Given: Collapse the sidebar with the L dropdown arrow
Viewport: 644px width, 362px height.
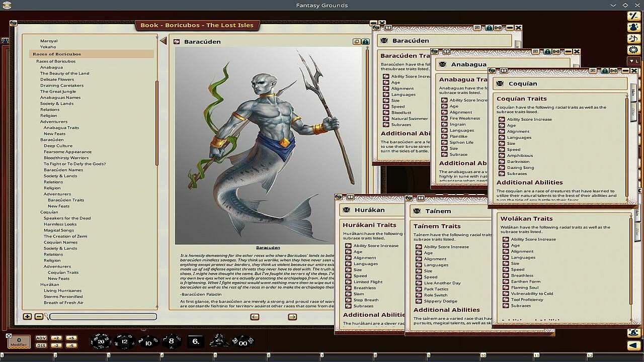Looking at the screenshot, I should click(633, 61).
